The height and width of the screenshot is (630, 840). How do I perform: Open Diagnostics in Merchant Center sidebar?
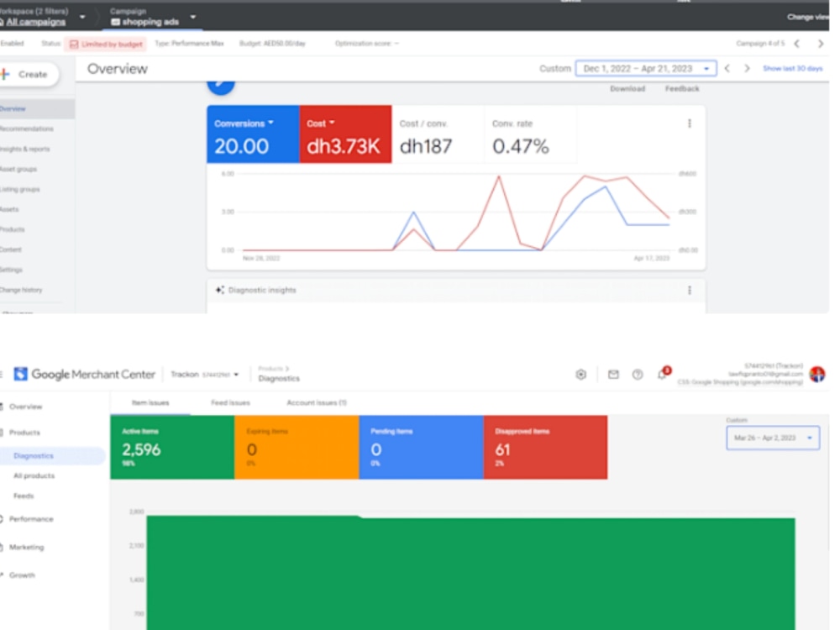tap(34, 456)
